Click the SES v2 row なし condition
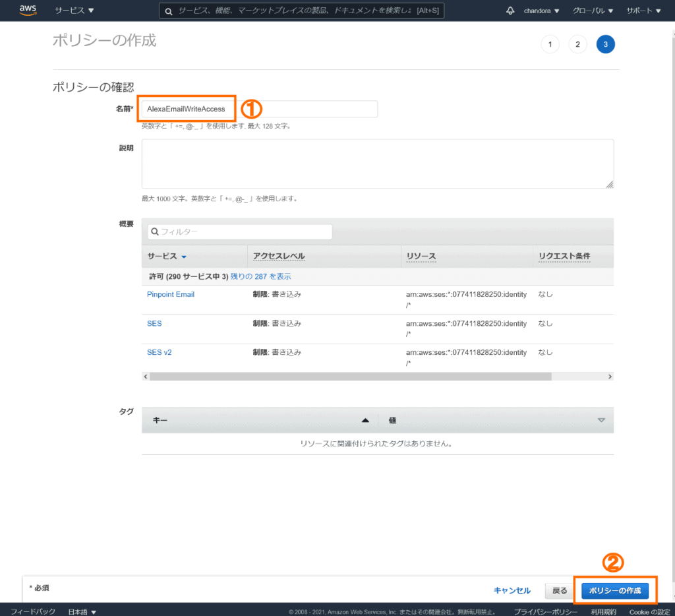 545,352
